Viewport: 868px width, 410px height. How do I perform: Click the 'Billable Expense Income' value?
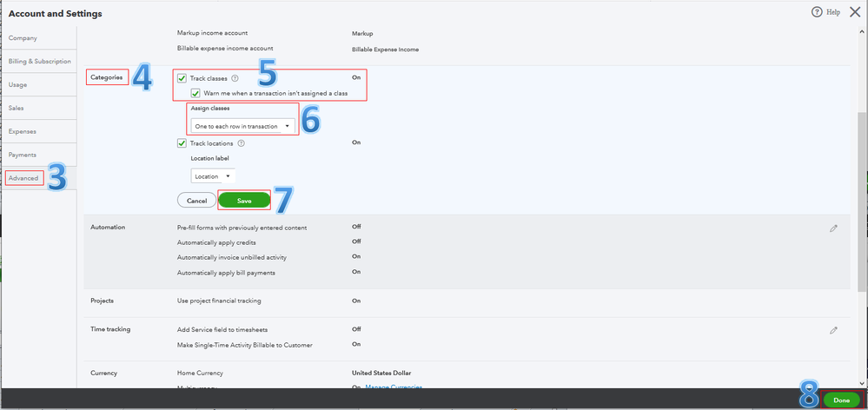[x=385, y=50]
